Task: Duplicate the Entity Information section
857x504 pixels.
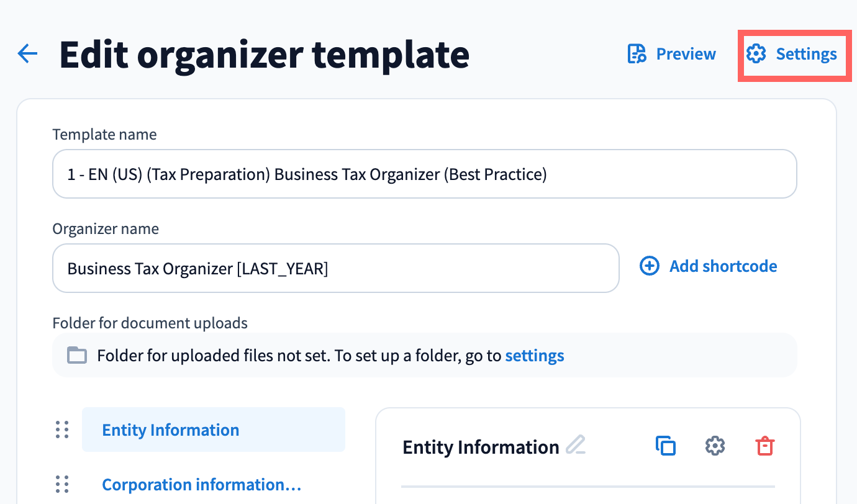Action: pyautogui.click(x=666, y=446)
